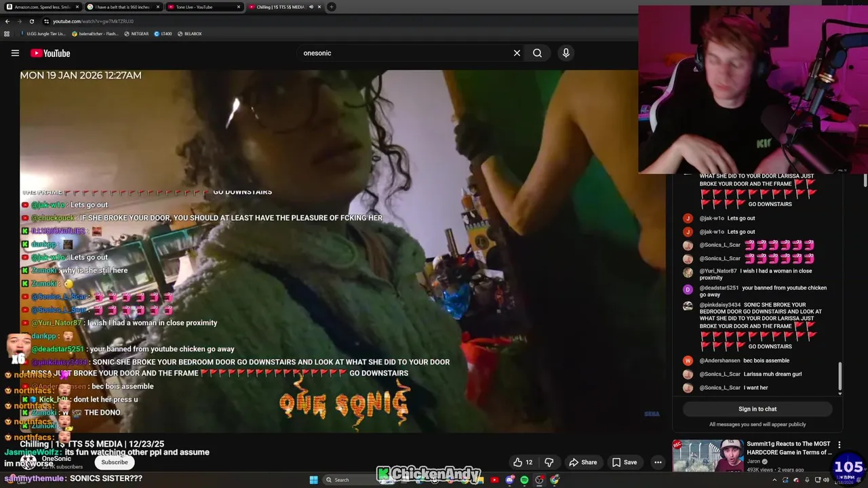Click @deadstar5251 username in live chat
The height and width of the screenshot is (488, 868).
pyautogui.click(x=719, y=288)
